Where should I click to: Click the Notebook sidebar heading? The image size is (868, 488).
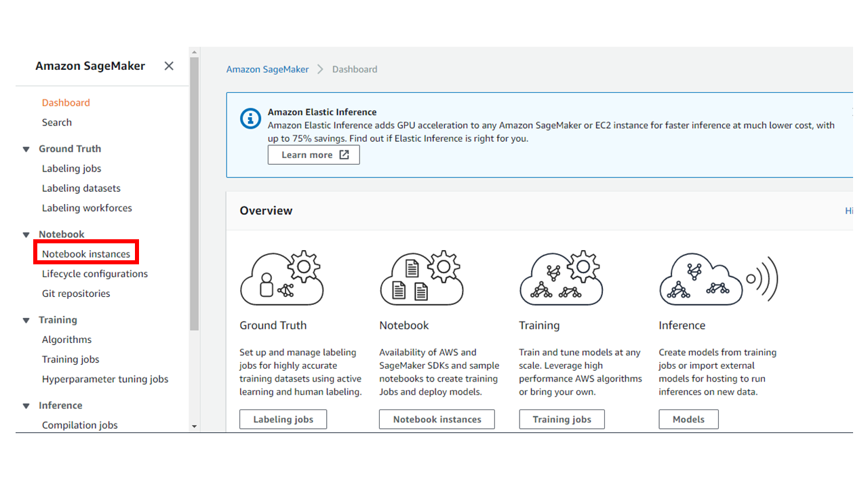coord(62,235)
